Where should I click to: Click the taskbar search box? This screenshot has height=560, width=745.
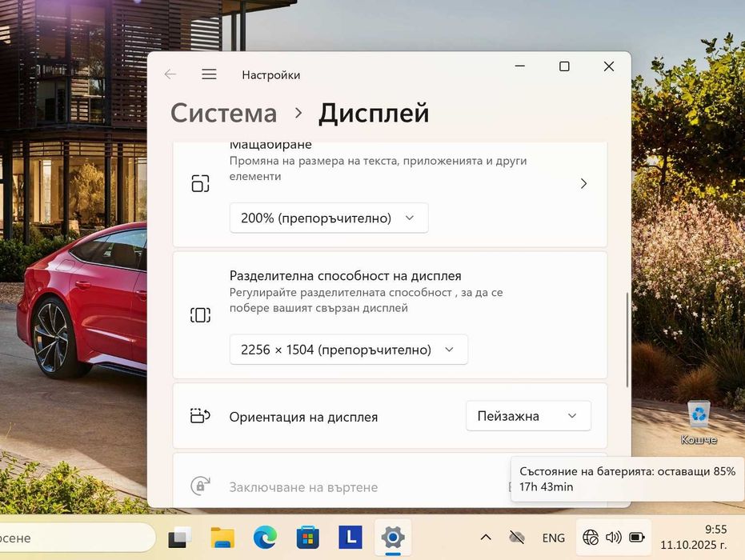(76, 538)
